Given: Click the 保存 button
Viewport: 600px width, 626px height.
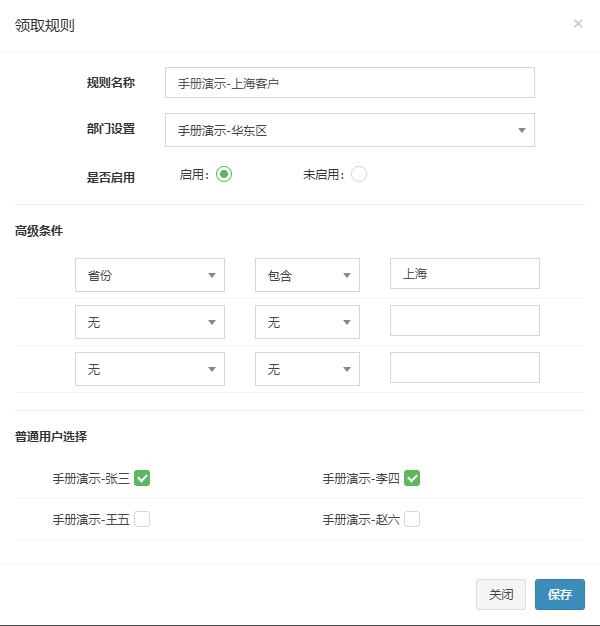Looking at the screenshot, I should 560,594.
